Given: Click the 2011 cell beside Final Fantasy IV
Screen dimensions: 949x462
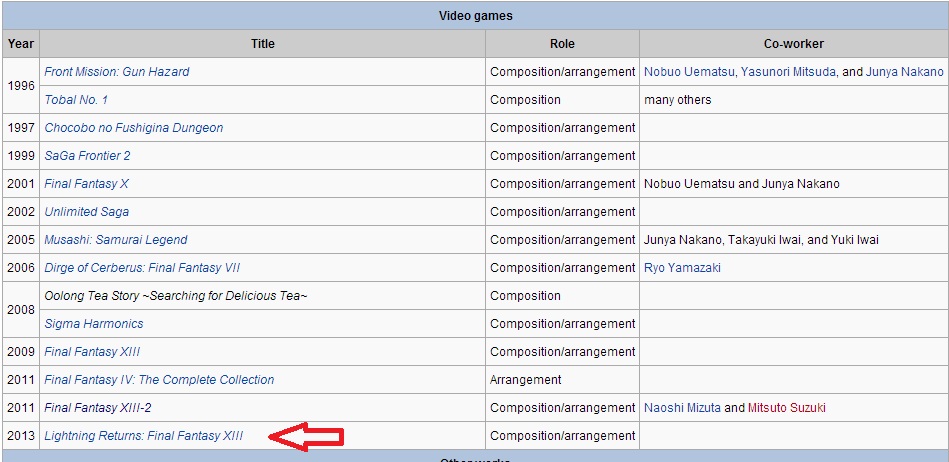Looking at the screenshot, I should point(21,380).
